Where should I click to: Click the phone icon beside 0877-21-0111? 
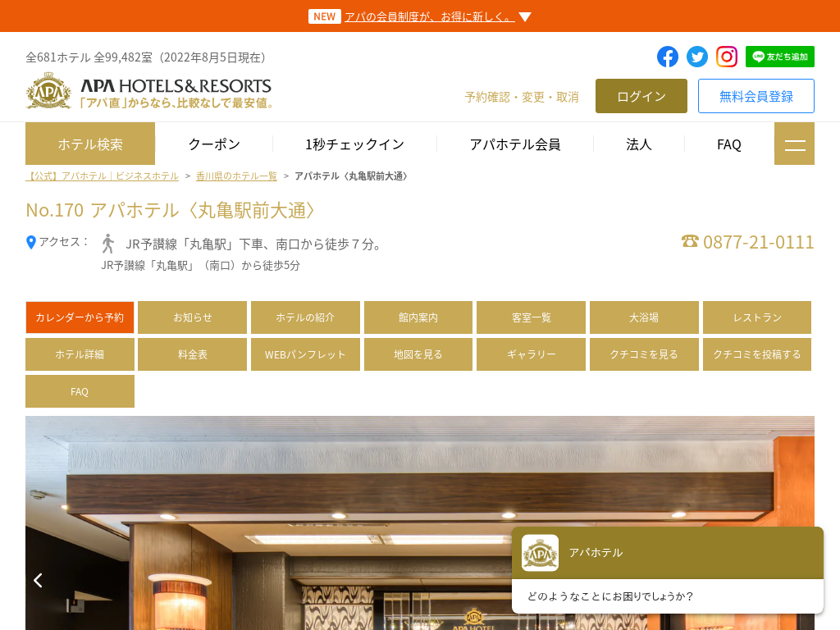[690, 242]
